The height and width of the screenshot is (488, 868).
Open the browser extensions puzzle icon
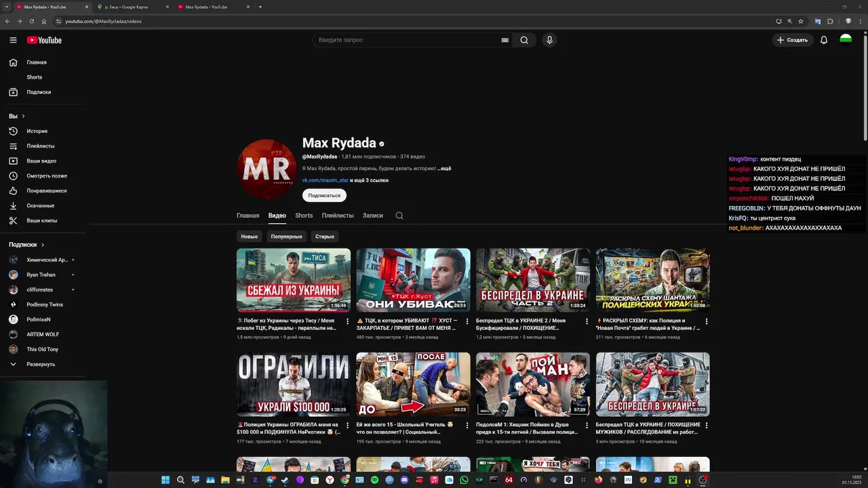coord(829,21)
